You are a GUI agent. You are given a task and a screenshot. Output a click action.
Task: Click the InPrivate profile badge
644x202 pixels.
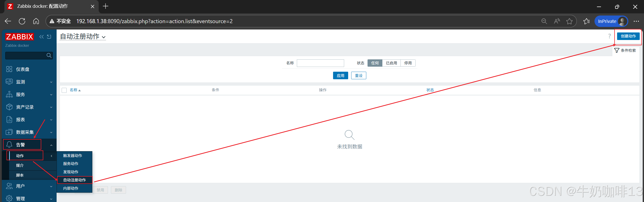[611, 21]
